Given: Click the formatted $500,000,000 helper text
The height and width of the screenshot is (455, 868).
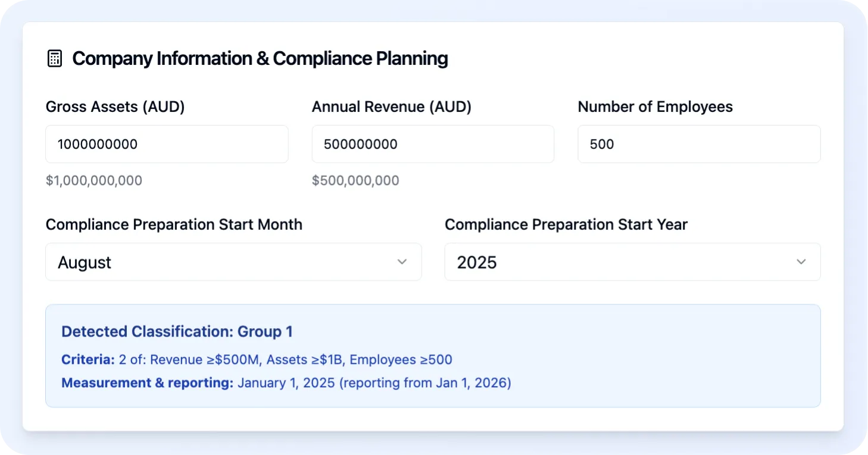Looking at the screenshot, I should point(355,181).
